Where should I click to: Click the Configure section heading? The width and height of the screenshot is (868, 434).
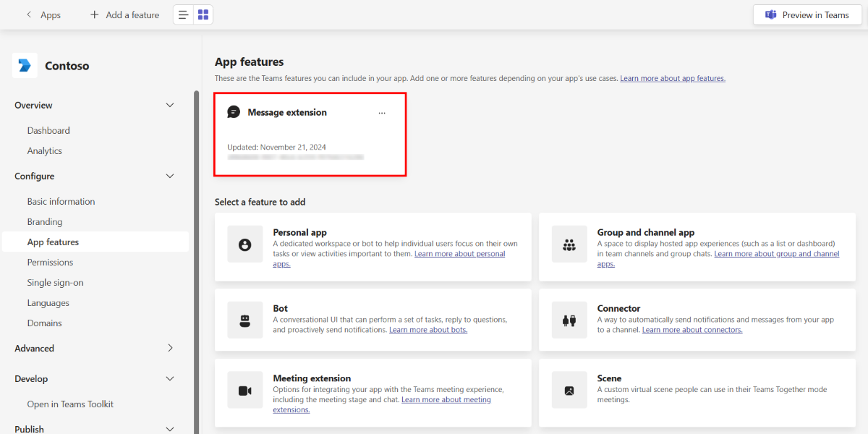coord(34,176)
